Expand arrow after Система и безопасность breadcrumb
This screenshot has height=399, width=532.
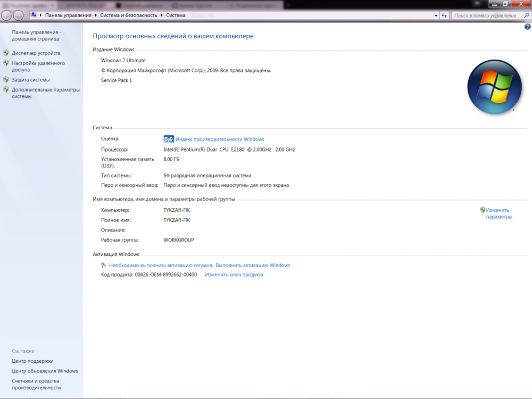click(x=162, y=15)
